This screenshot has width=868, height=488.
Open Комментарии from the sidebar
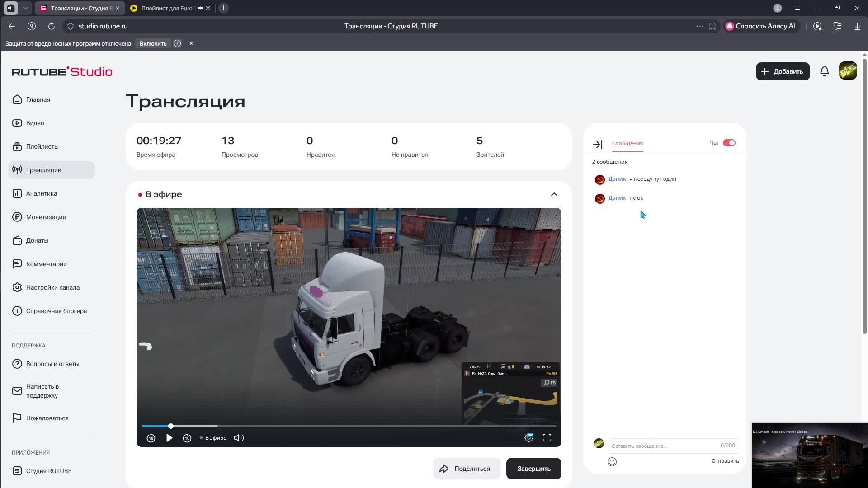[x=47, y=263]
